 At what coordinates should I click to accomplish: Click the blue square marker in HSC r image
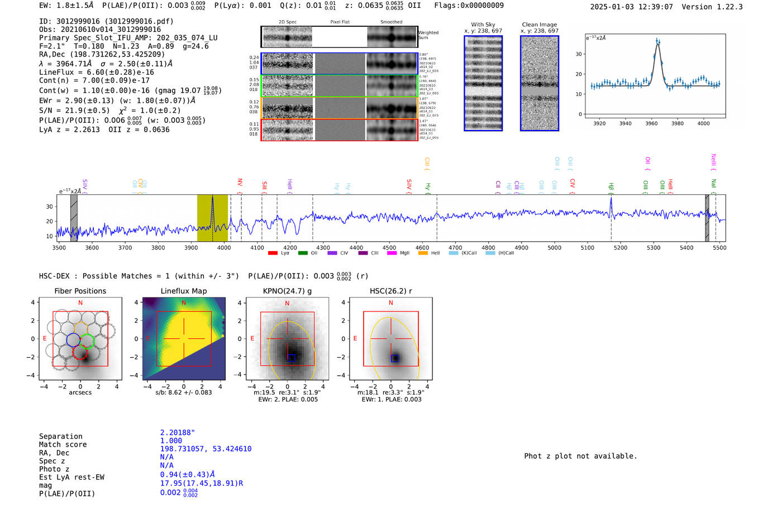tap(394, 358)
